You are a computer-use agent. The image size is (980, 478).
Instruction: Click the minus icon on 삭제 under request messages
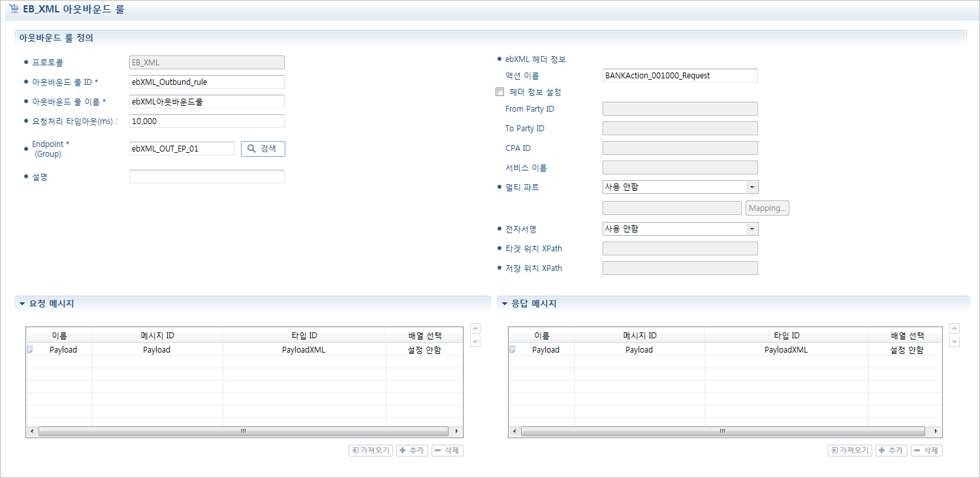click(x=439, y=450)
